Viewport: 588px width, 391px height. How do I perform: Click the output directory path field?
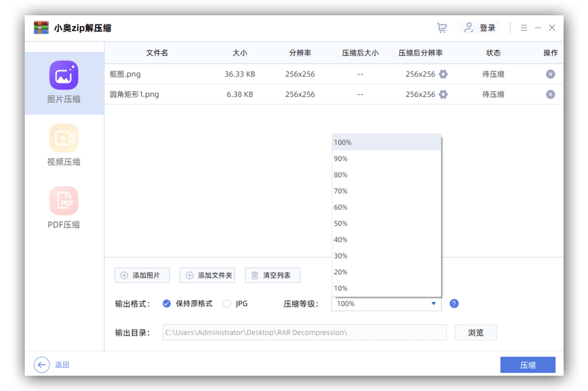(x=304, y=332)
